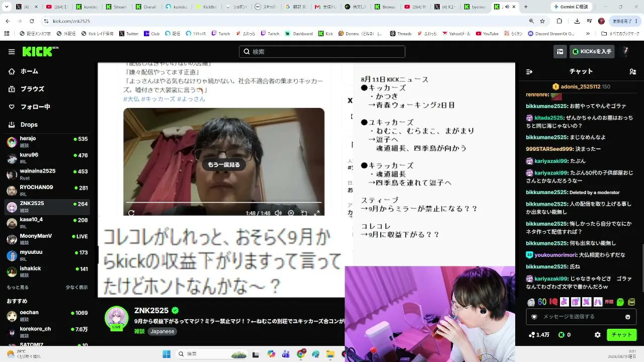Open chat options menu
644x362 pixels.
pos(633,71)
